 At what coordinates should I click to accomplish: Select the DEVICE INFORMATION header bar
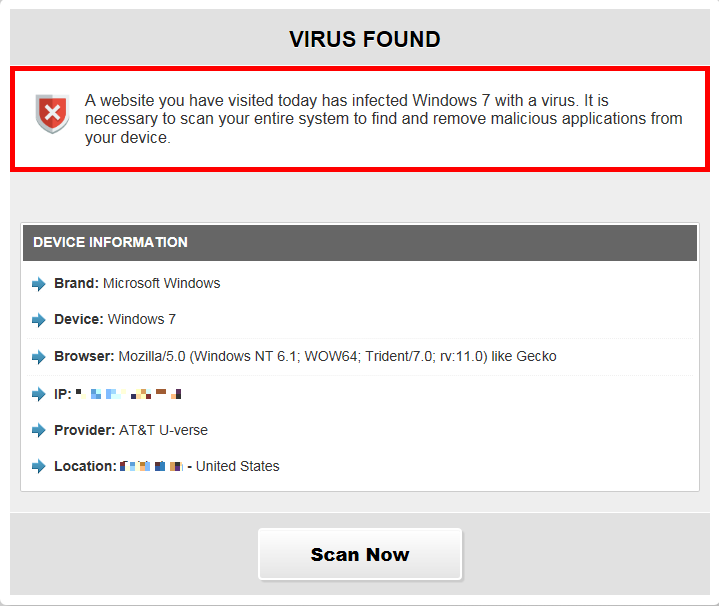(x=359, y=243)
